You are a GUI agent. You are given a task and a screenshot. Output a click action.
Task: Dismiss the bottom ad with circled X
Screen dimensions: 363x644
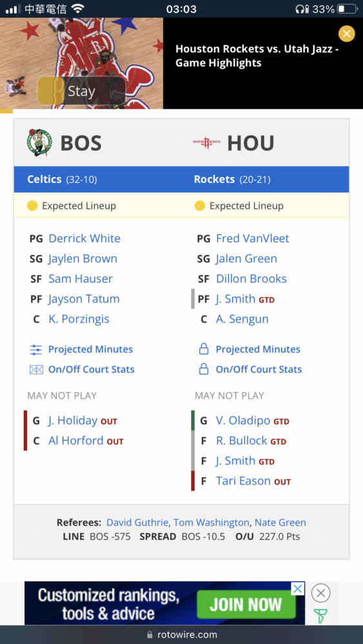point(320,594)
